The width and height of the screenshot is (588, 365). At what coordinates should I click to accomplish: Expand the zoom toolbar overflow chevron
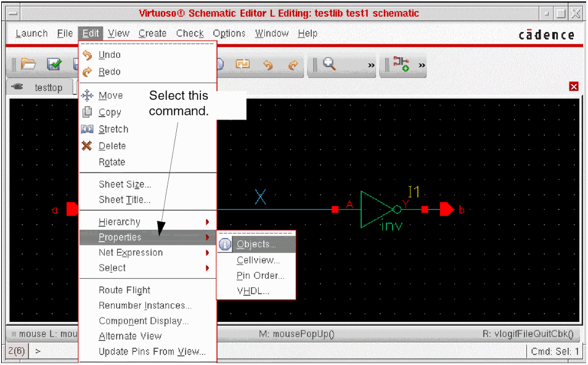click(371, 65)
